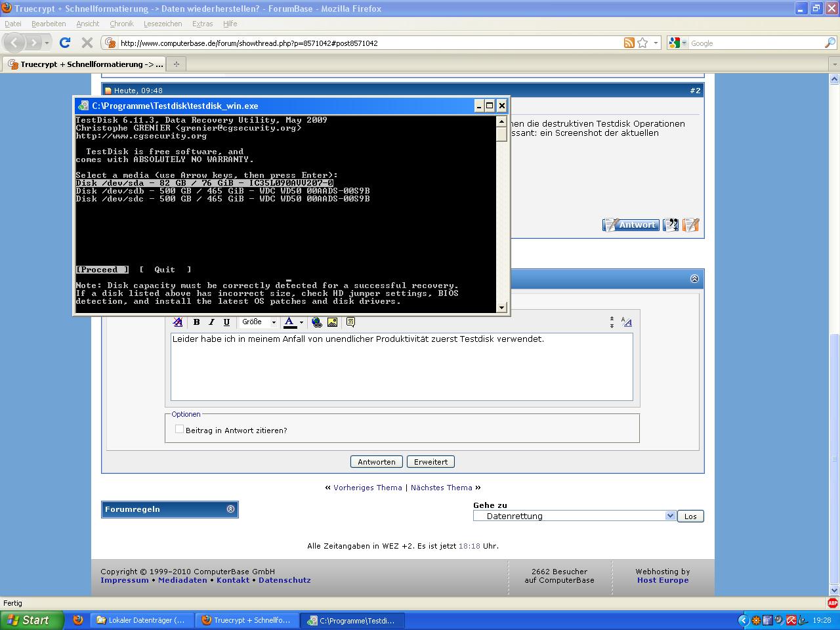
Task: Open the history dropdown next to Forward
Action: [47, 43]
